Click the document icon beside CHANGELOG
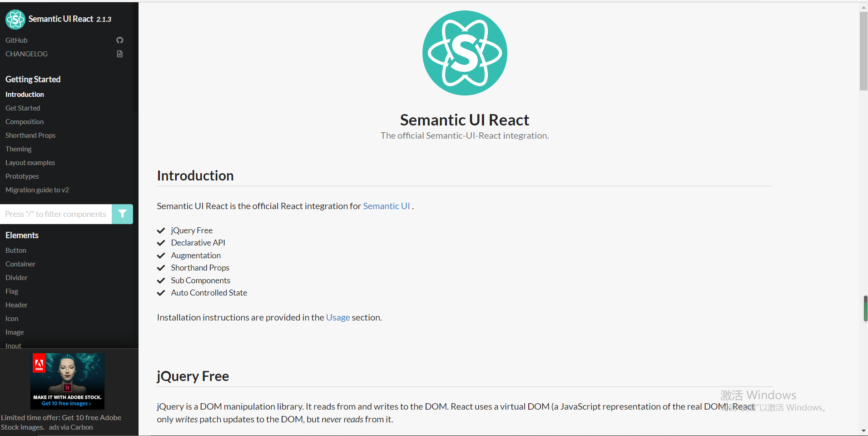Viewport: 868px width, 436px height. click(119, 54)
